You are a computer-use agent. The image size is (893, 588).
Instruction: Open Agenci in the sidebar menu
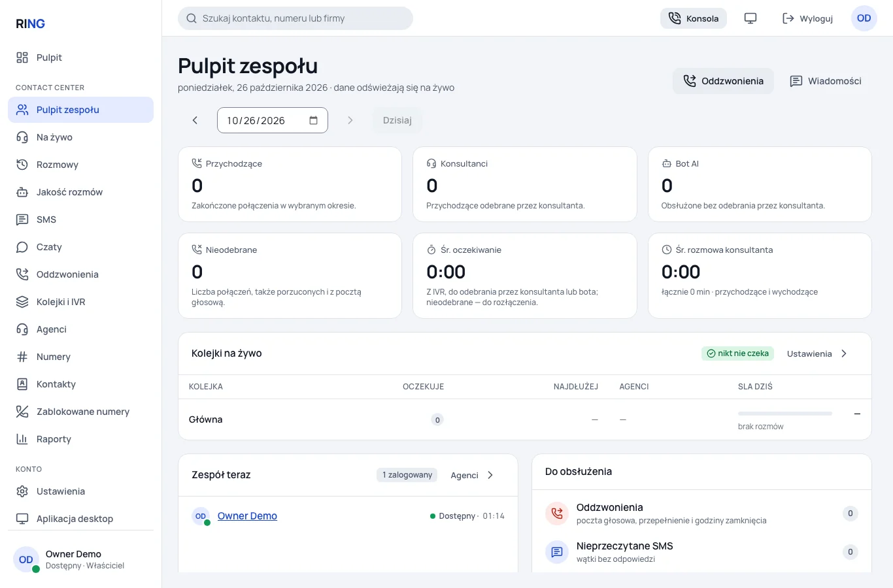click(80, 329)
